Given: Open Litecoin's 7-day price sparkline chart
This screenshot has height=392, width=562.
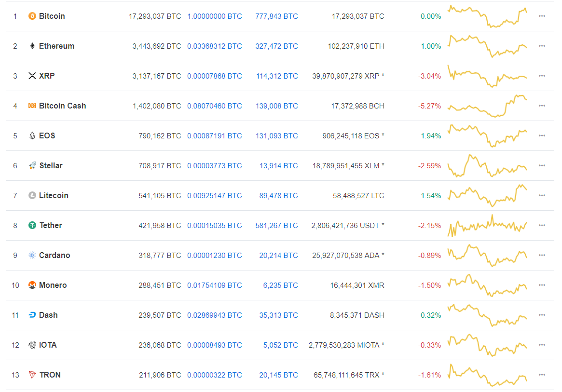Looking at the screenshot, I should tap(487, 195).
